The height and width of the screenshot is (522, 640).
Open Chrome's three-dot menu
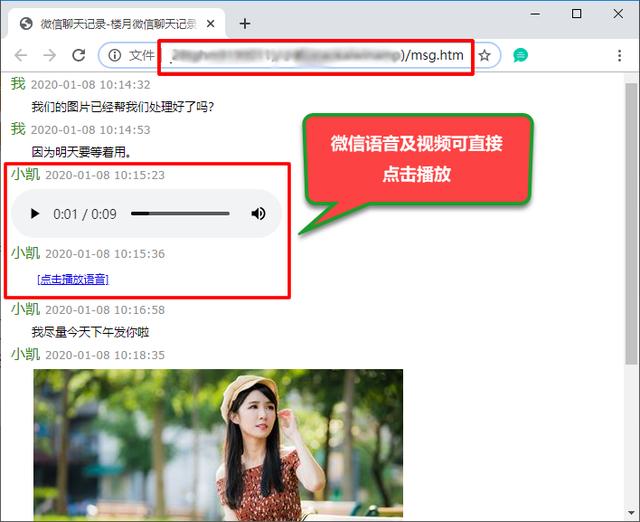click(x=619, y=56)
